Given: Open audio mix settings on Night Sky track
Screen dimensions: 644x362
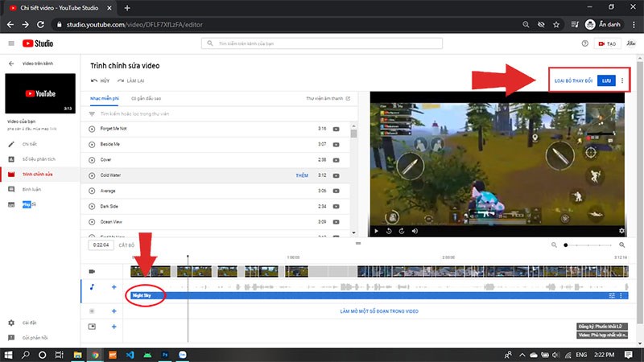Looking at the screenshot, I should (x=612, y=295).
